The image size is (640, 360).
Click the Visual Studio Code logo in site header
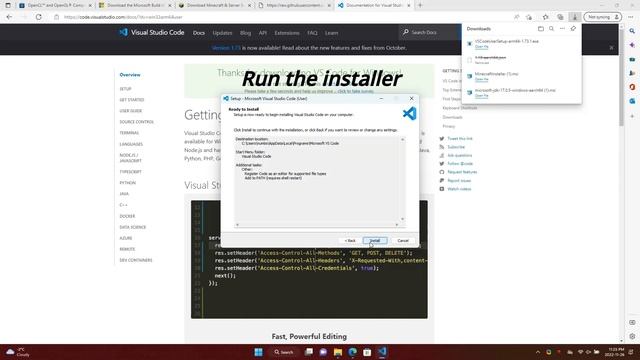point(152,32)
